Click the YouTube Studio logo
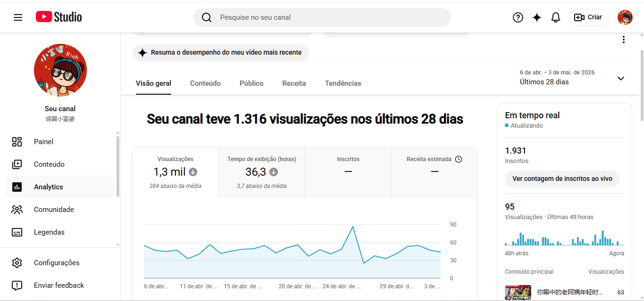This screenshot has width=644, height=301. click(x=59, y=17)
